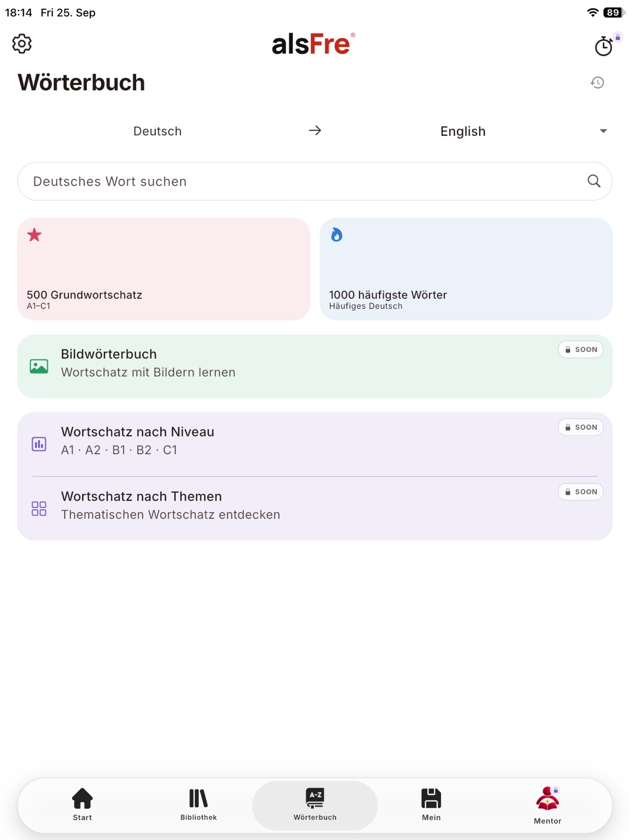Open the Mein tab
The width and height of the screenshot is (630, 840).
coord(431,805)
